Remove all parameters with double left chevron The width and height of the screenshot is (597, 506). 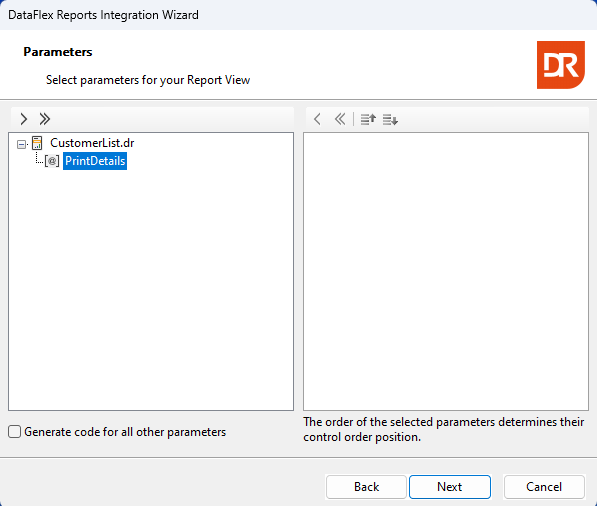340,119
